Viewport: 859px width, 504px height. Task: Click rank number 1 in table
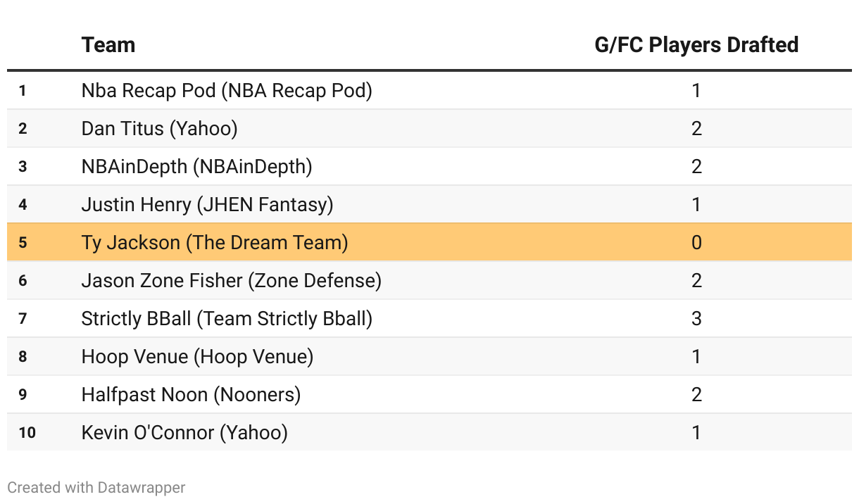pyautogui.click(x=23, y=91)
